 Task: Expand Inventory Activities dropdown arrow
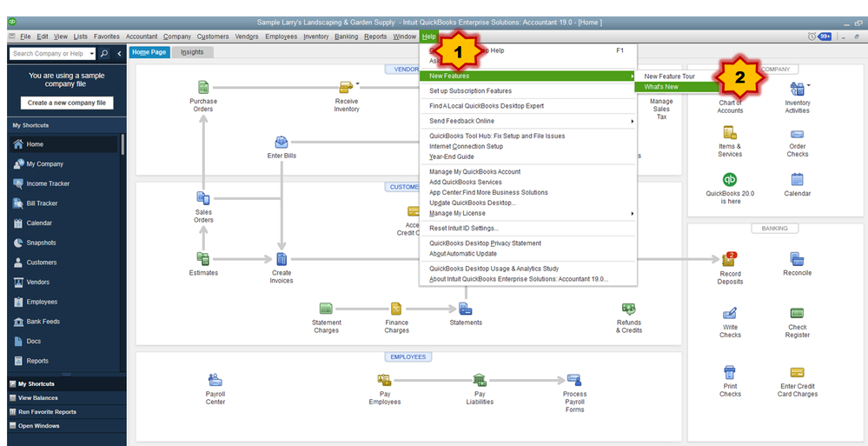(x=808, y=85)
